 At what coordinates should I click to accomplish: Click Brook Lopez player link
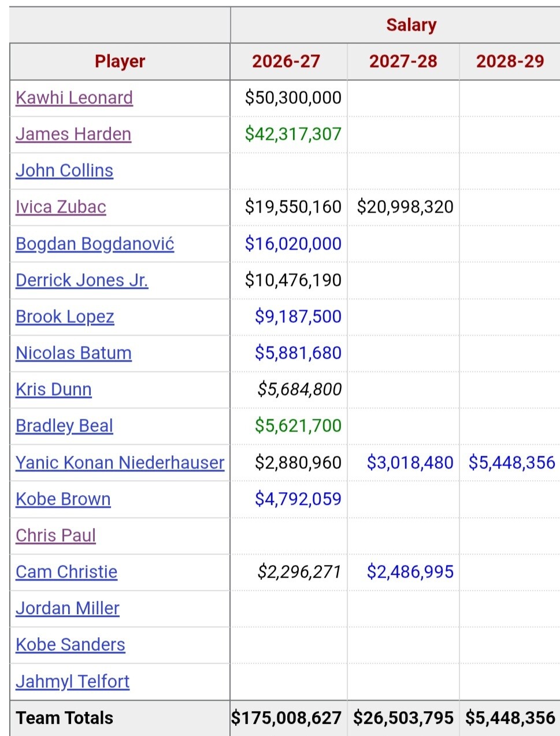click(65, 317)
